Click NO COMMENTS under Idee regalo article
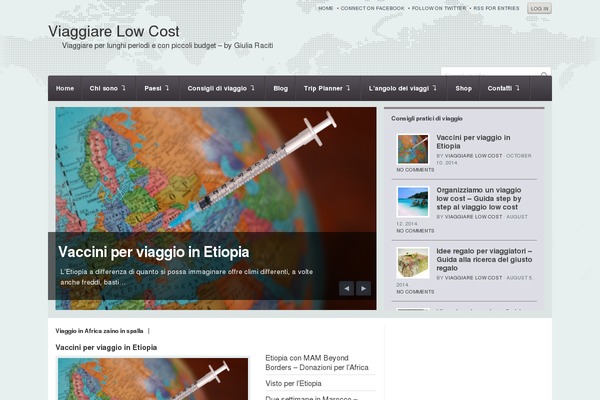 415,292
